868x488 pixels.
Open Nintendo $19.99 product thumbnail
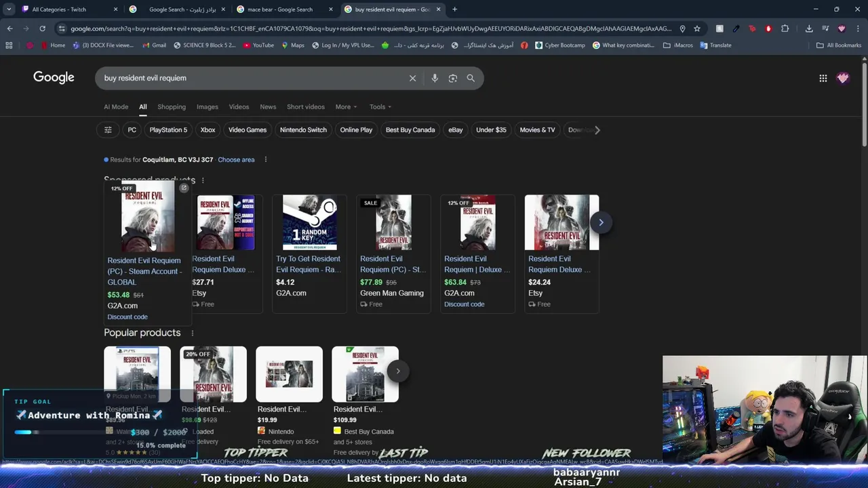(289, 374)
